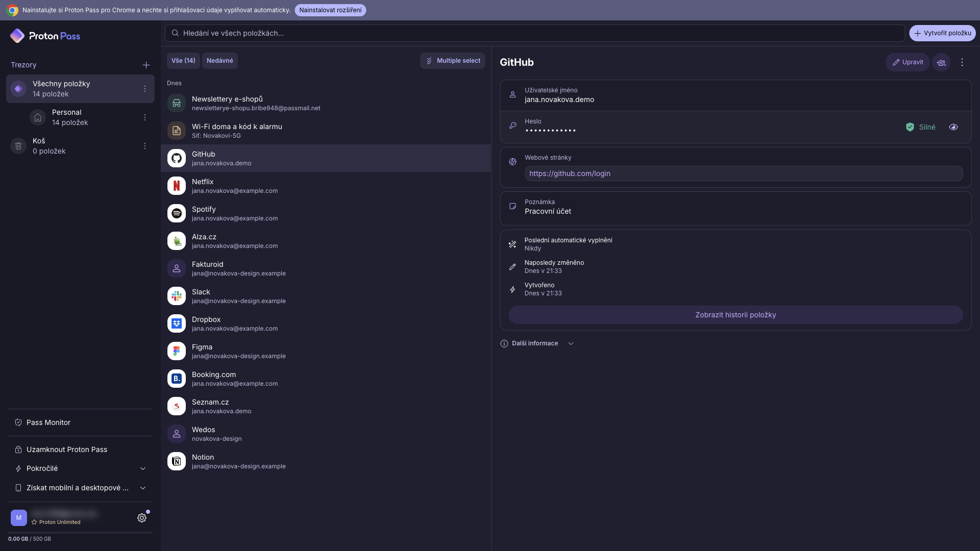The height and width of the screenshot is (551, 980).
Task: Click Vytvořit položku button
Action: tap(942, 33)
